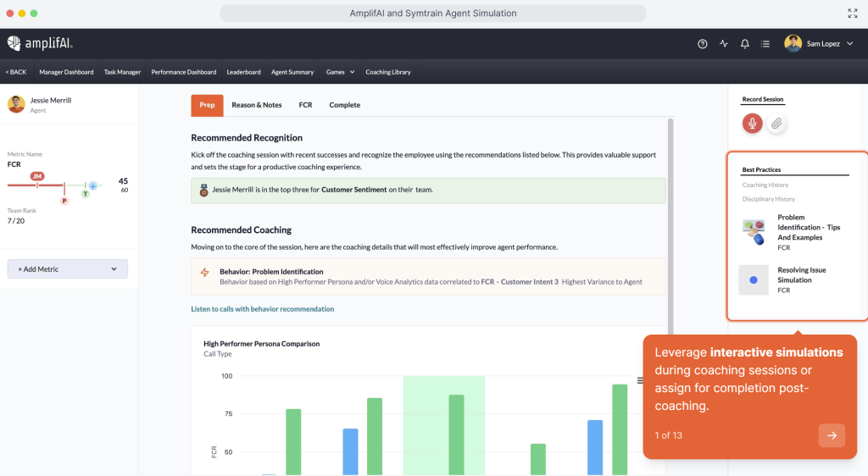
Task: Click the Team Rank 7 / 20 value
Action: [x=16, y=220]
